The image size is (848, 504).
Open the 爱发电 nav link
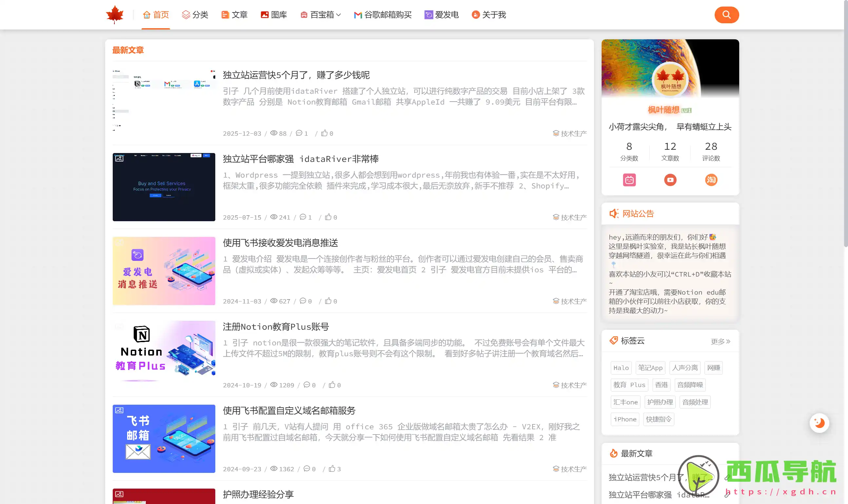(x=441, y=15)
